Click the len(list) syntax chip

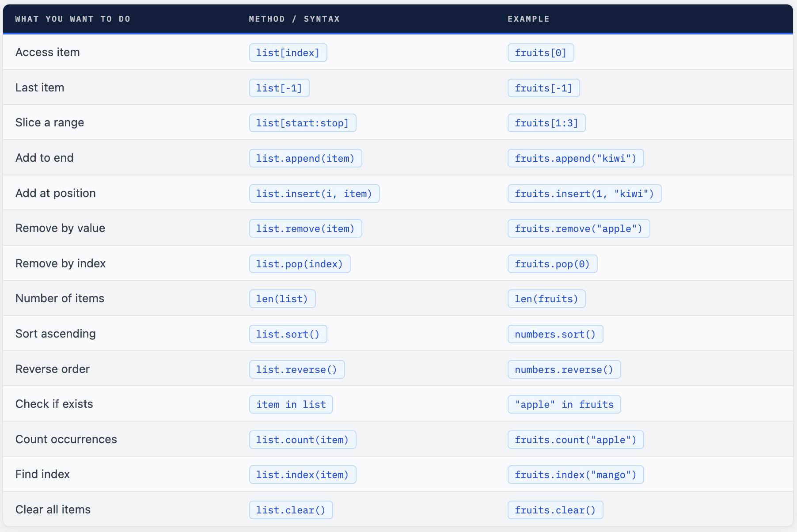tap(282, 299)
